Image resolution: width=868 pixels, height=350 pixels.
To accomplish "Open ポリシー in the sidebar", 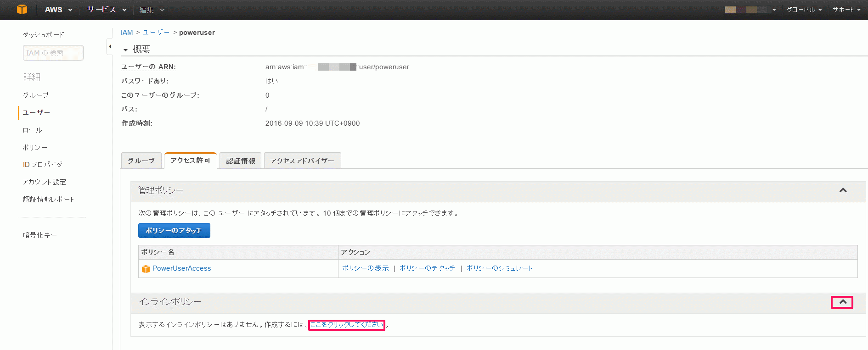I will [35, 147].
